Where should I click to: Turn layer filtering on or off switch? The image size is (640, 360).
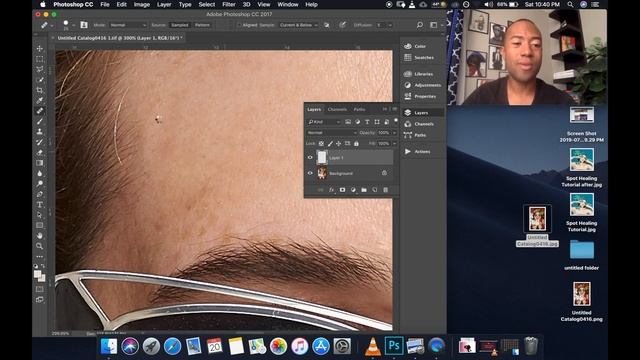pyautogui.click(x=396, y=121)
